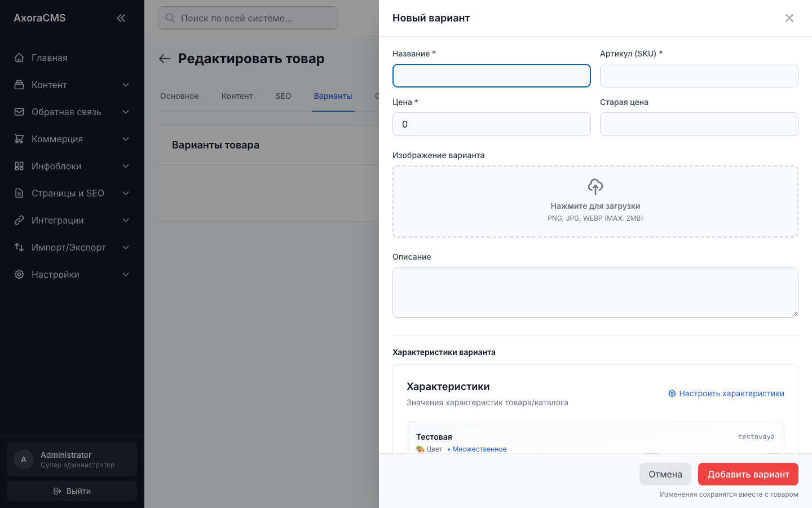Click the search magnifier icon
The image size is (812, 508).
coord(170,18)
